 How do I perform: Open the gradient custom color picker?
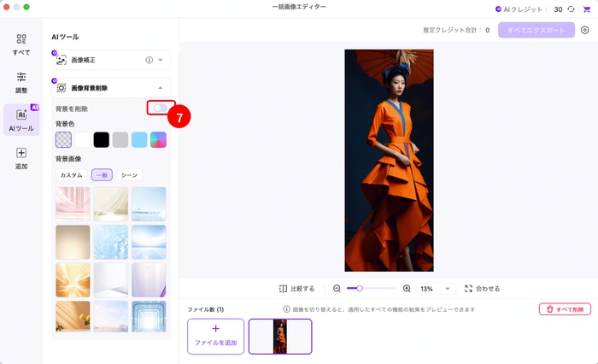[158, 139]
